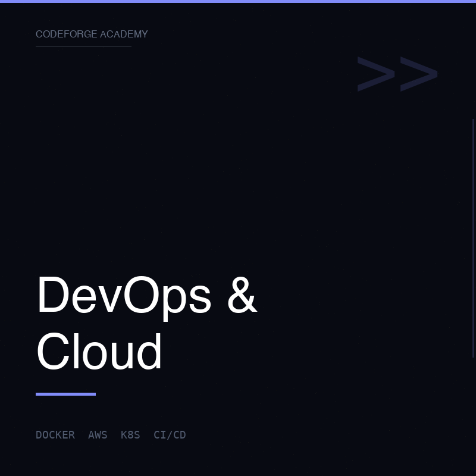Click the word CODEFORGE in the header
Viewport: 476px width, 476px height.
66,35
